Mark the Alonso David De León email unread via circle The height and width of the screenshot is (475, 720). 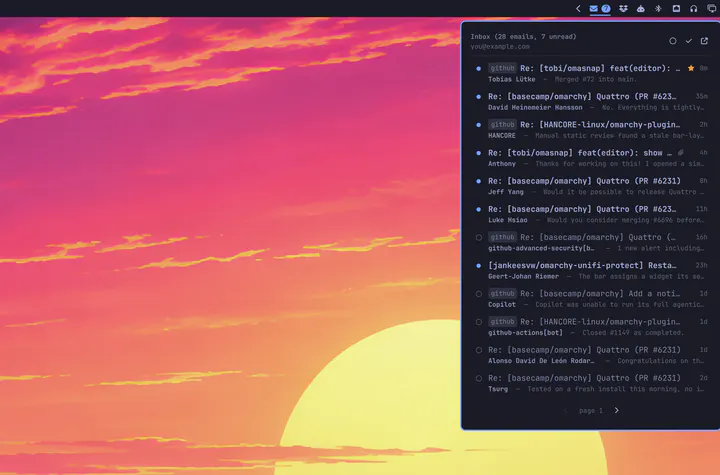click(478, 350)
